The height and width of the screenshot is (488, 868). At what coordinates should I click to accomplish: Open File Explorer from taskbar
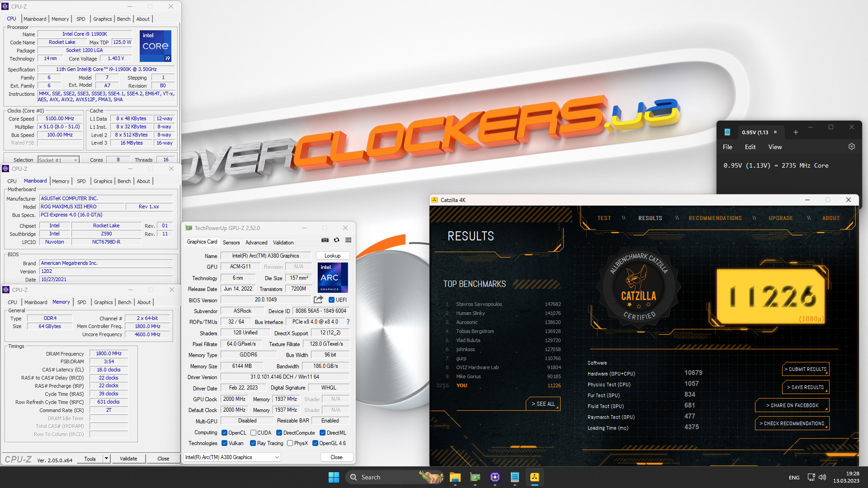pos(455,477)
